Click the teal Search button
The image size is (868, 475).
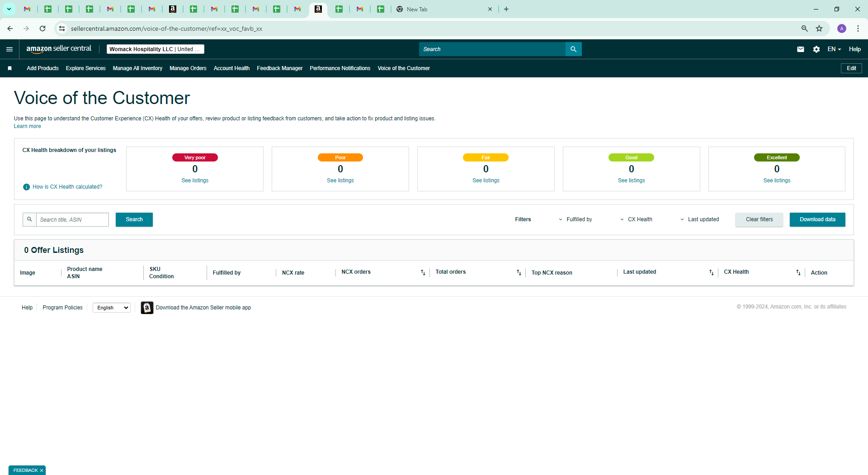click(x=134, y=219)
